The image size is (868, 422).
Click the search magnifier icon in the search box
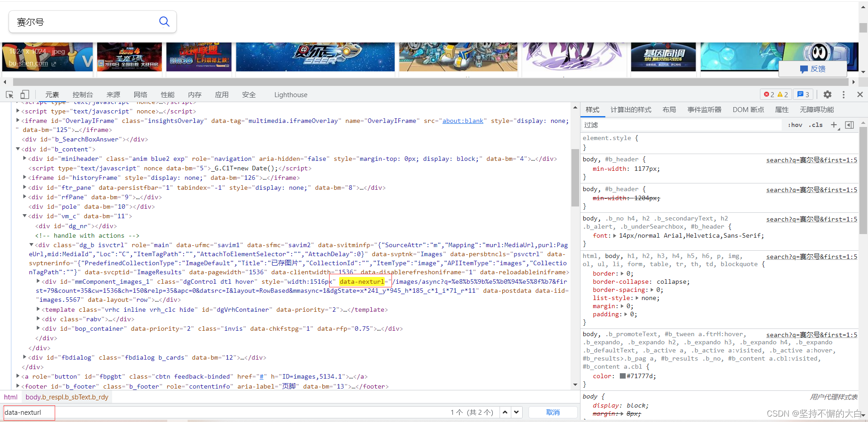164,21
